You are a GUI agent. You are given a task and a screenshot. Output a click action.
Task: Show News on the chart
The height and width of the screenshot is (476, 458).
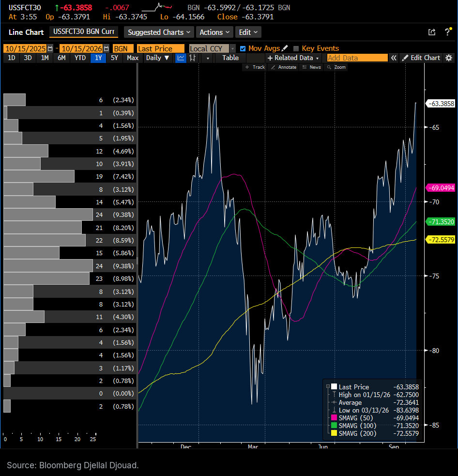tap(312, 67)
